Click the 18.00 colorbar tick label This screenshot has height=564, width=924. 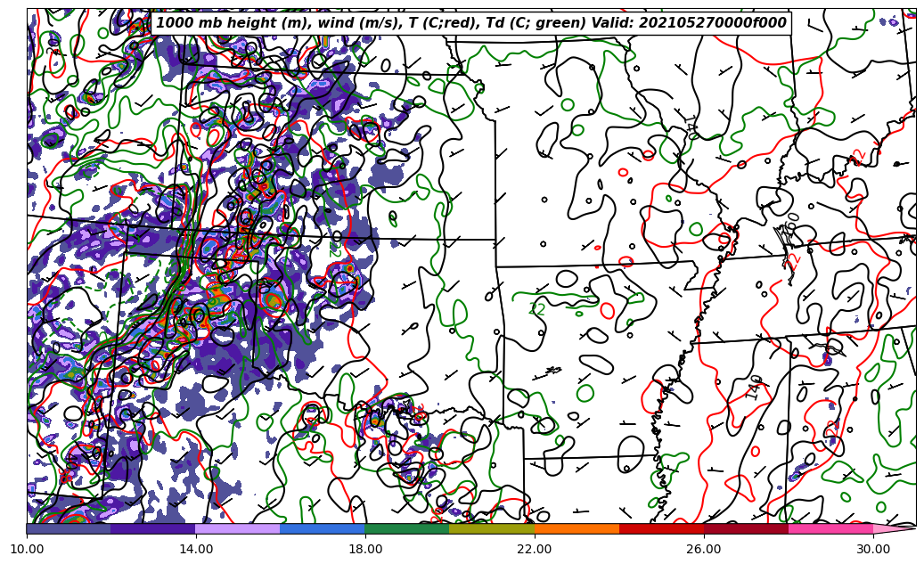(365, 549)
